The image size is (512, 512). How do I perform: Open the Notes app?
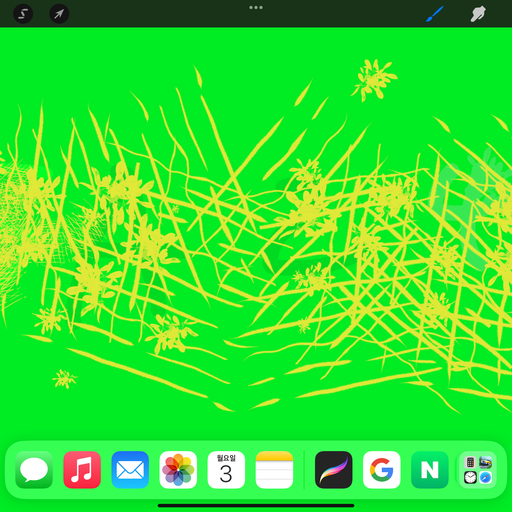click(274, 470)
